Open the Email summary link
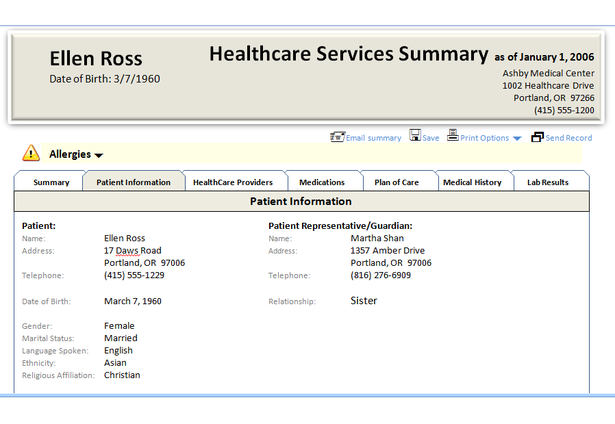The width and height of the screenshot is (615, 424). (x=373, y=138)
